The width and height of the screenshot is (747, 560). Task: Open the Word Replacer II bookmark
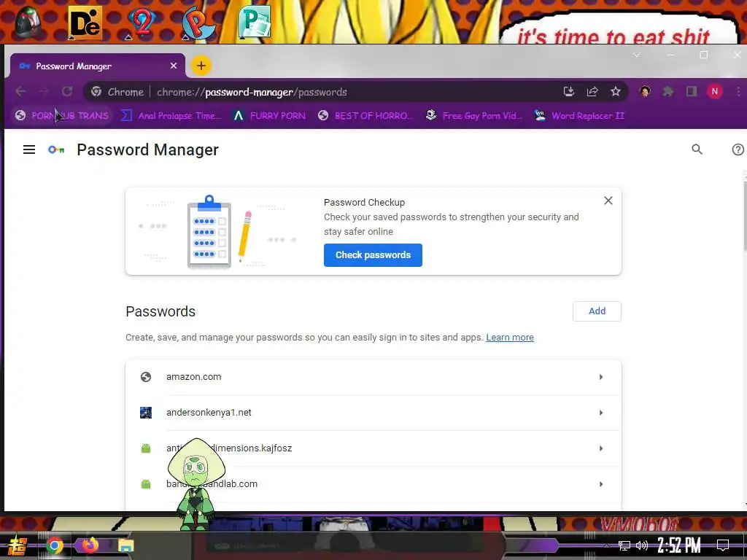579,116
